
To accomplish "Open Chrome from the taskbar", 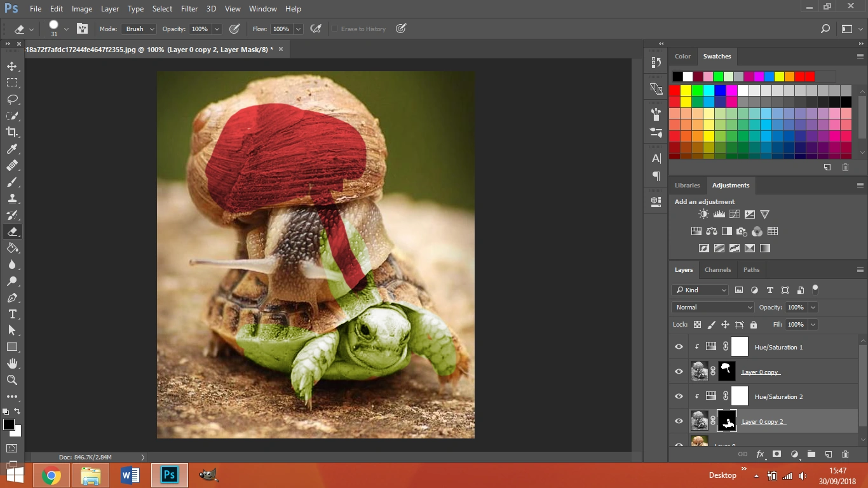I will click(x=51, y=475).
